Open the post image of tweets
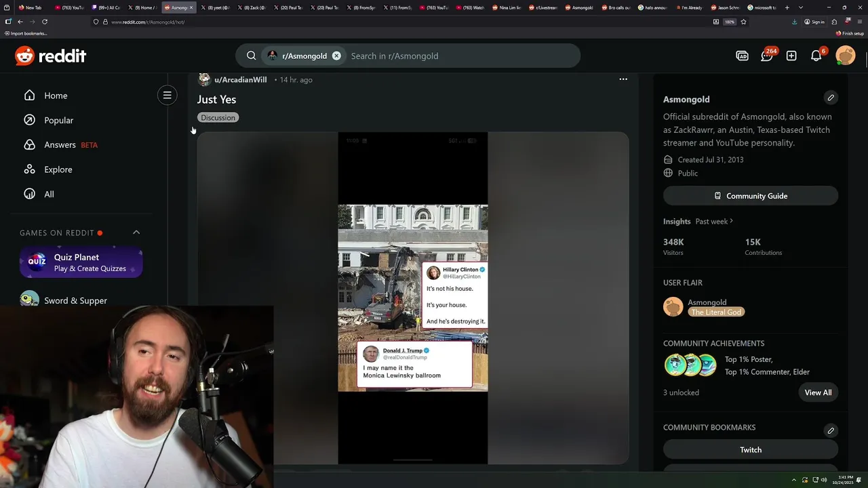Image resolution: width=868 pixels, height=488 pixels. point(413,298)
